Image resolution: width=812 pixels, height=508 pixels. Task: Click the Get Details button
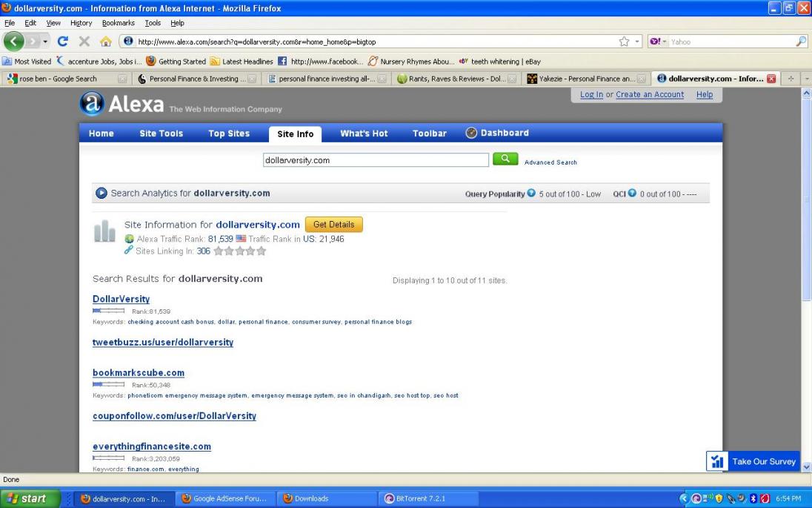click(x=334, y=225)
